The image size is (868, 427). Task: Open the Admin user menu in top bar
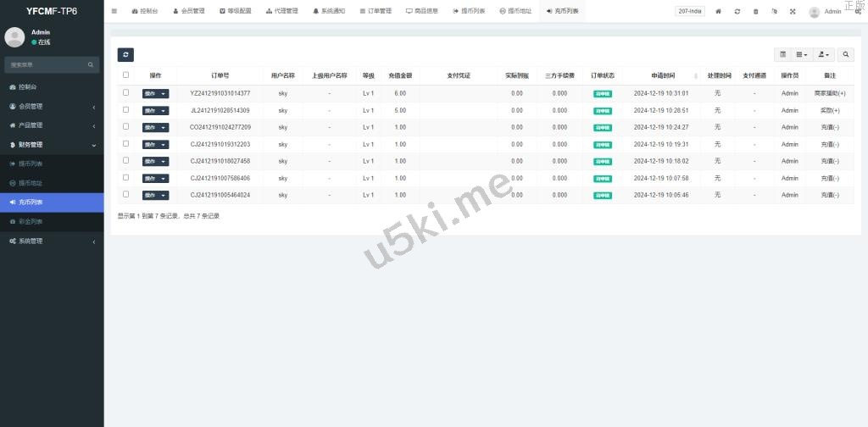(826, 12)
